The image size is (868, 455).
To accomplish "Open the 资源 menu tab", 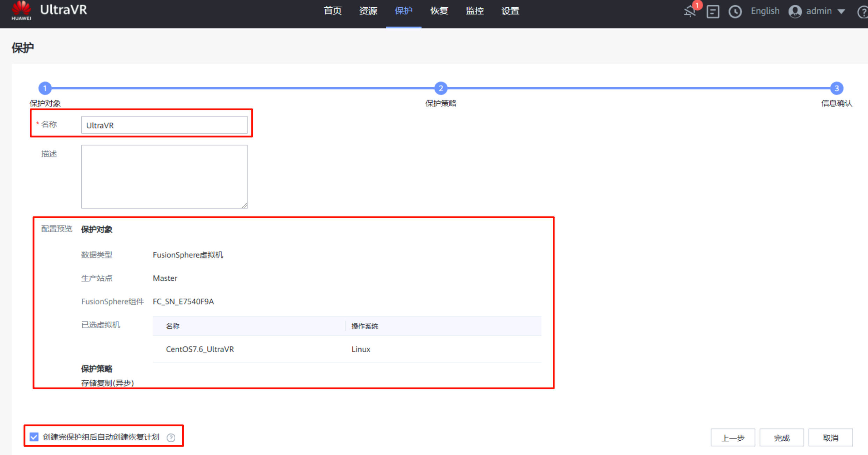I will click(x=368, y=11).
